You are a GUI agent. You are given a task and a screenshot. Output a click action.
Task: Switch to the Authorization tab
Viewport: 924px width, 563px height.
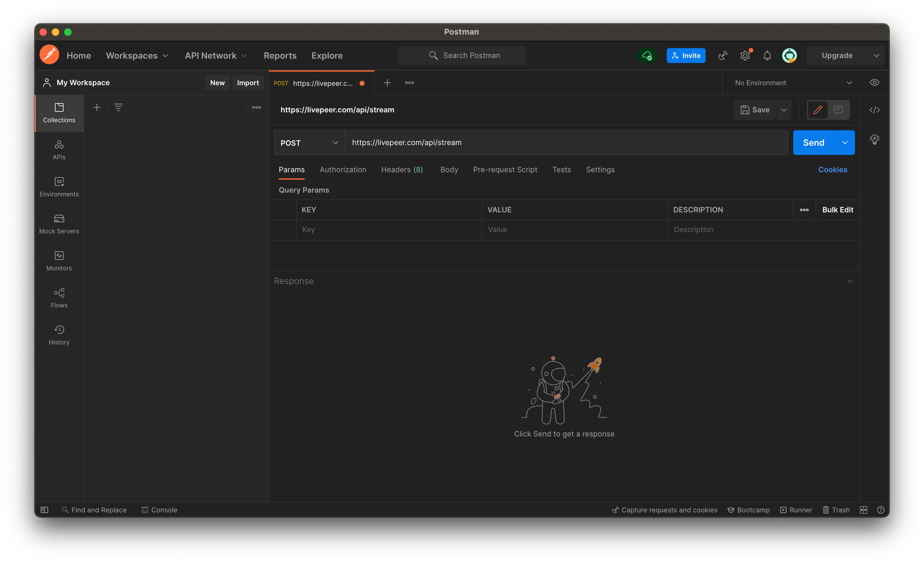343,170
